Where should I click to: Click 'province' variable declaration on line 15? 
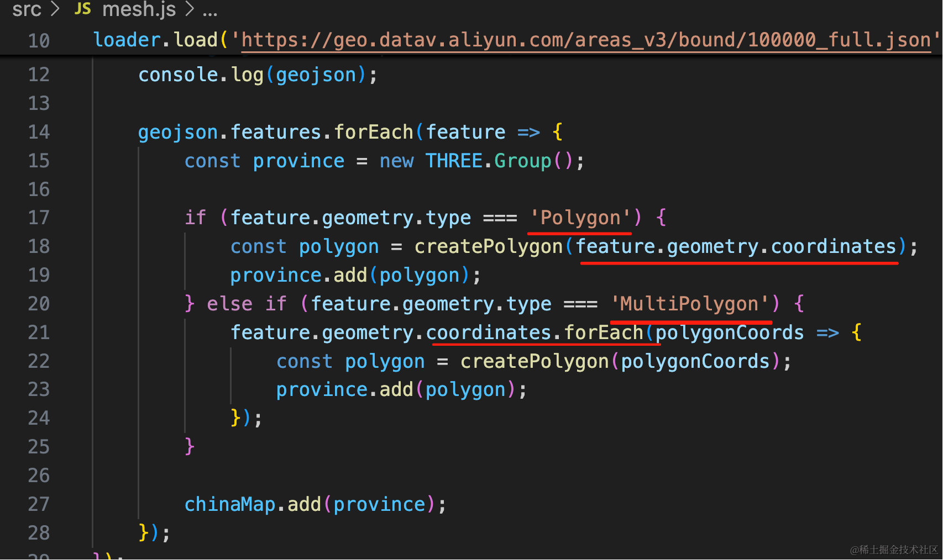pyautogui.click(x=298, y=161)
